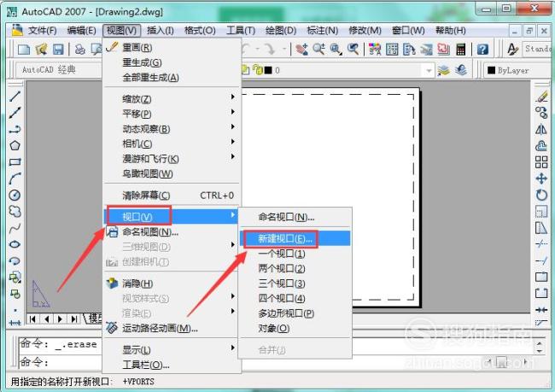Screen dimensions: 555x392
Task: Expand the 显示(L) submenu
Action: pyautogui.click(x=172, y=350)
